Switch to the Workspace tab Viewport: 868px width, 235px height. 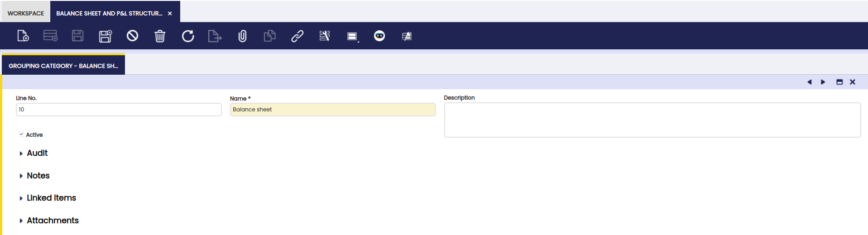pyautogui.click(x=26, y=13)
